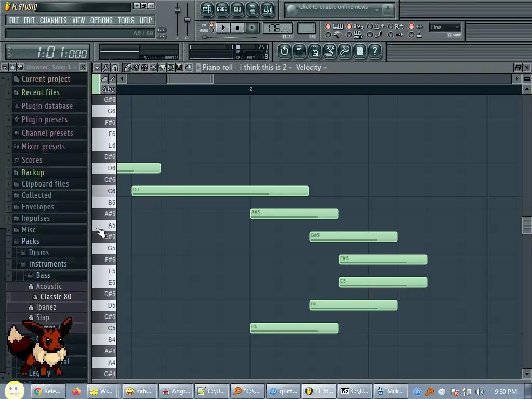Select the Playback speaker tool in piano roll
Screen dimensions: 532x399
pos(188,68)
